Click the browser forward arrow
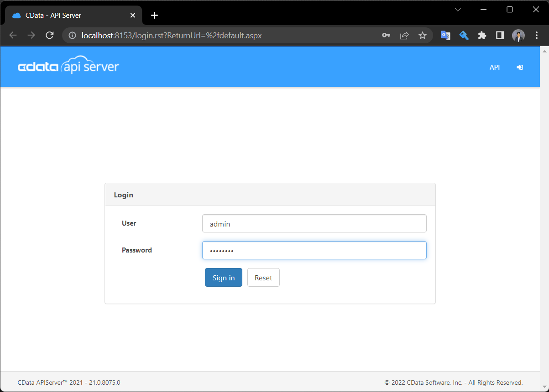This screenshot has height=392, width=549. (x=31, y=35)
